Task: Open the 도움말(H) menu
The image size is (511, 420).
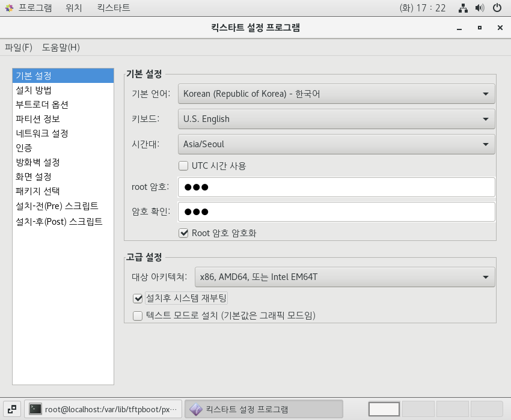Action: 61,47
